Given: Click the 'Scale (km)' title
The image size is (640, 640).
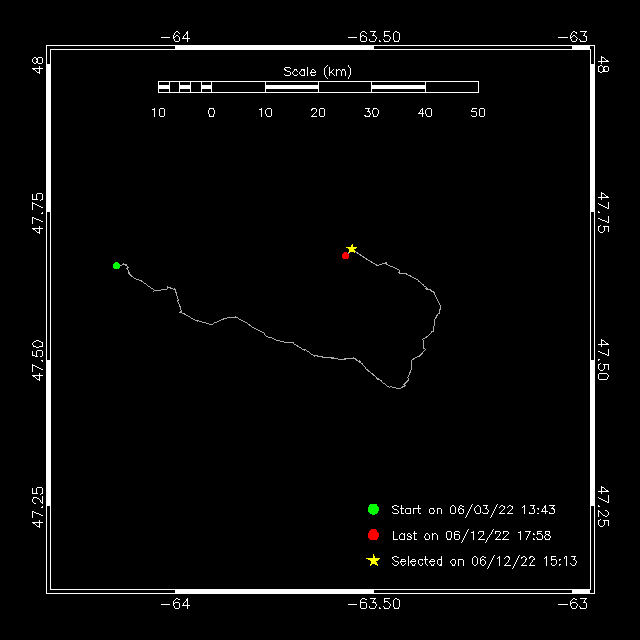Looking at the screenshot, I should click(317, 71).
